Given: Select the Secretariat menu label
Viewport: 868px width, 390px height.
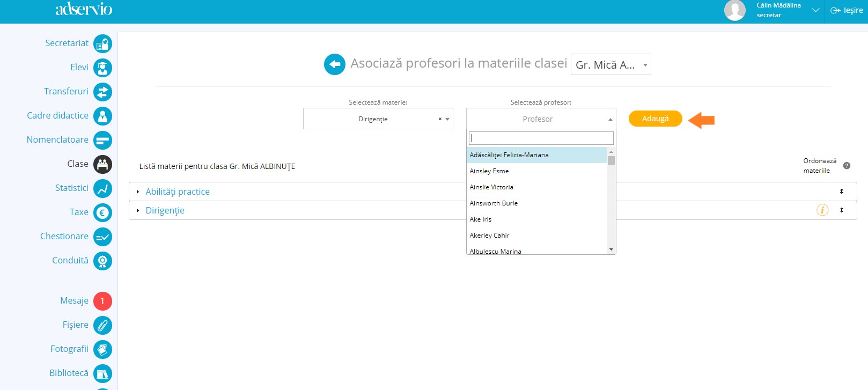Looking at the screenshot, I should click(67, 43).
